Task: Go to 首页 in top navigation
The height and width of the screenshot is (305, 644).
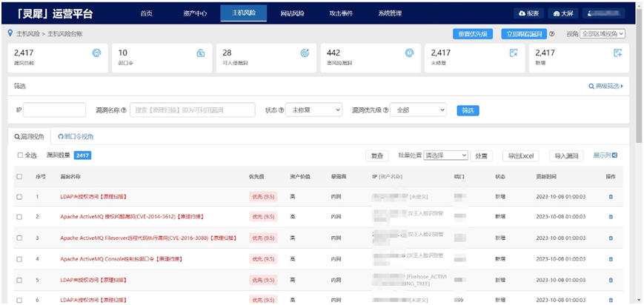Action: click(x=146, y=13)
